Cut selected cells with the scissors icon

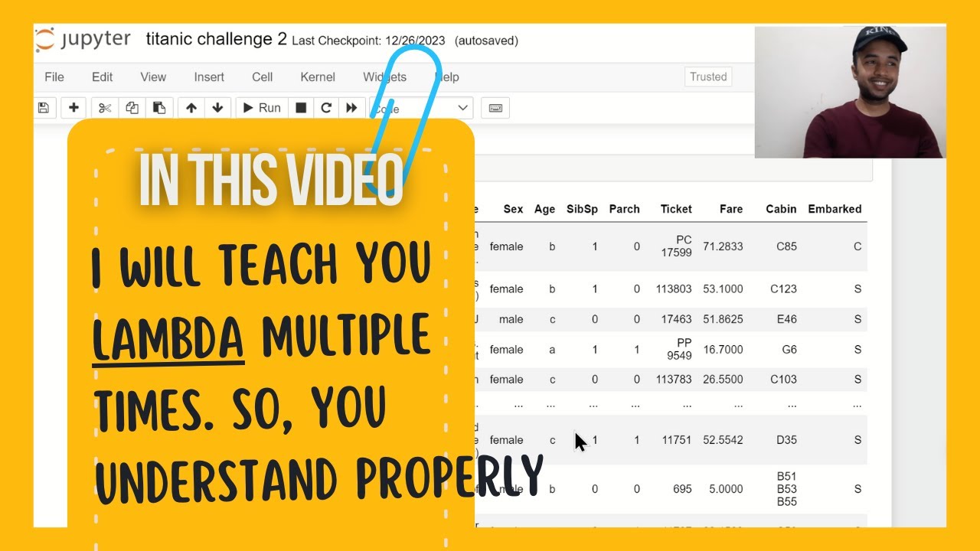pyautogui.click(x=105, y=108)
